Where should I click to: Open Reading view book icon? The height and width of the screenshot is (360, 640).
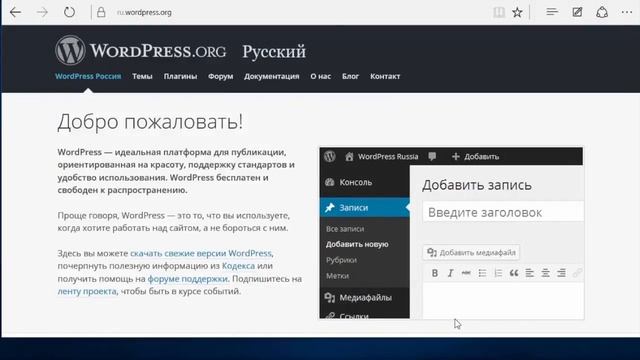click(499, 12)
